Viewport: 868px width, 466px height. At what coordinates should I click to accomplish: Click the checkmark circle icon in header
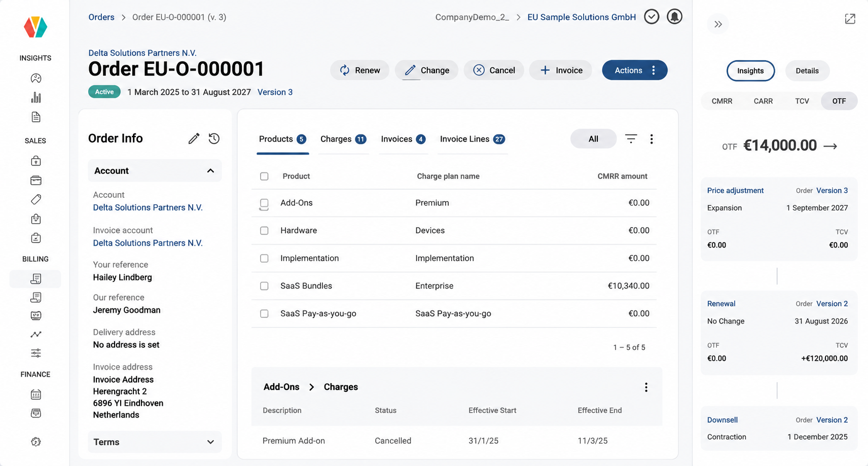[652, 17]
